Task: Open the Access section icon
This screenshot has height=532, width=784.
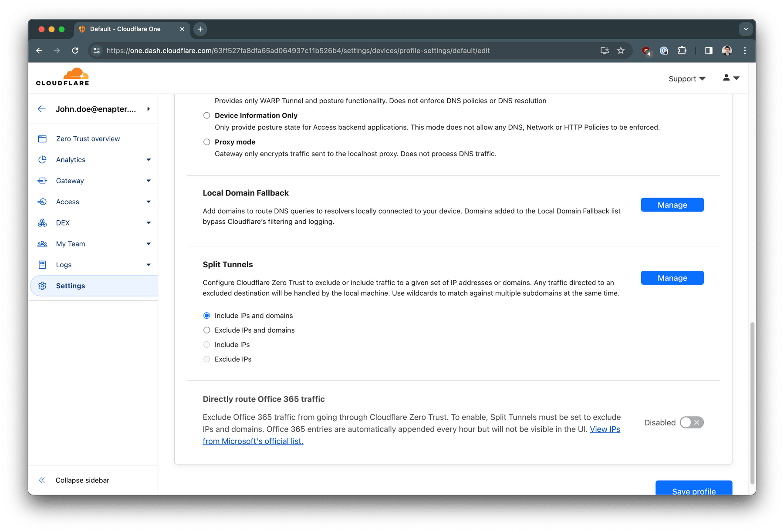Action: pyautogui.click(x=42, y=201)
